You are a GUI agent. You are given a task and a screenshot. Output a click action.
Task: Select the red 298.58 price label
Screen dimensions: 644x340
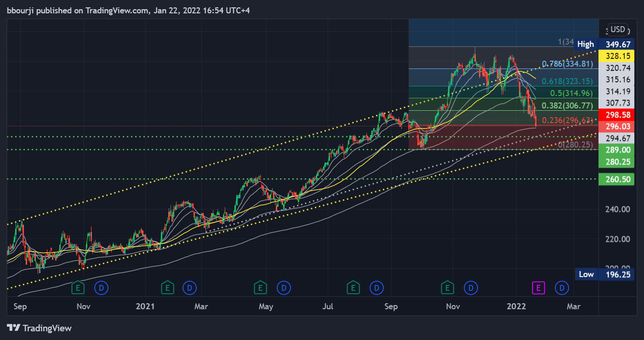[x=616, y=114]
